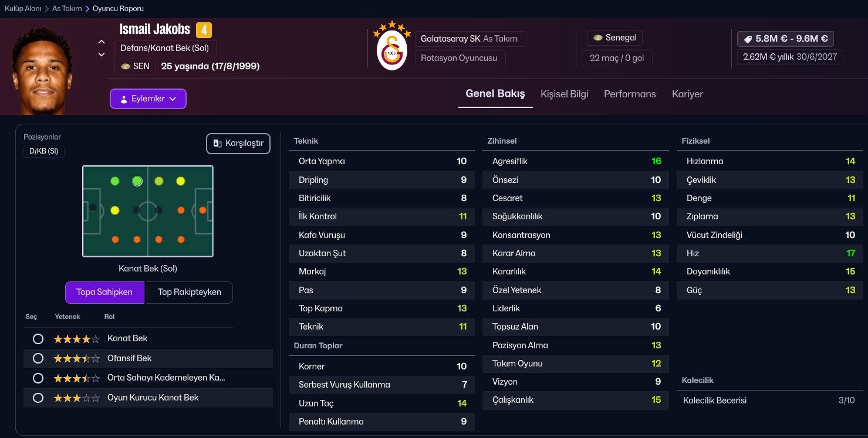Click the yellow squad number 4 badge
The width and height of the screenshot is (868, 438).
pos(204,30)
